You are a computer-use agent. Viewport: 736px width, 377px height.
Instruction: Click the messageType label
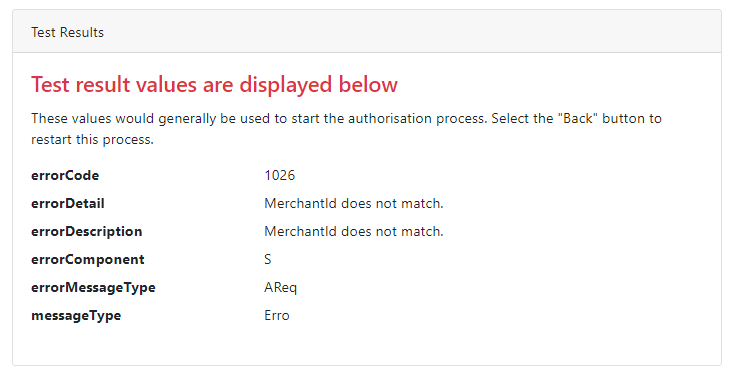[76, 315]
